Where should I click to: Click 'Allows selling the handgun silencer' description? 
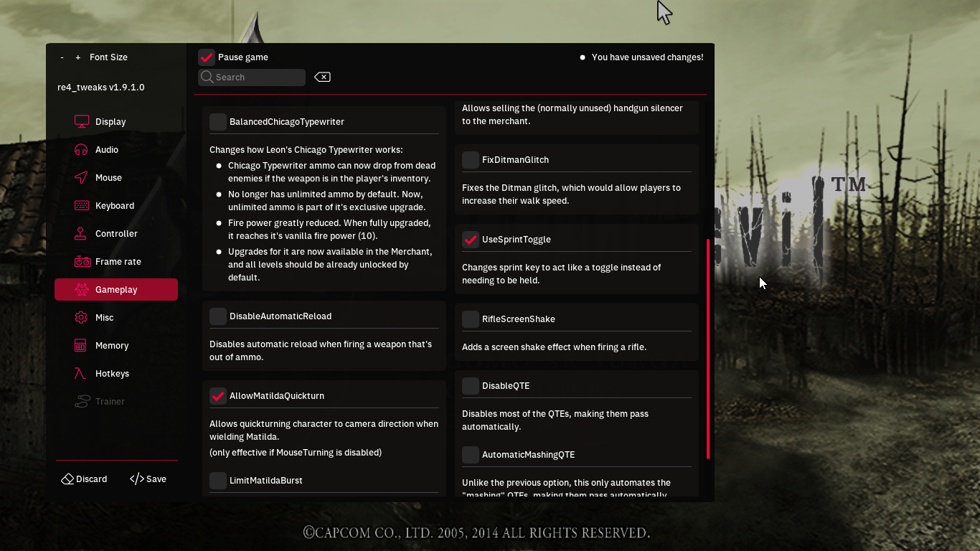click(573, 115)
